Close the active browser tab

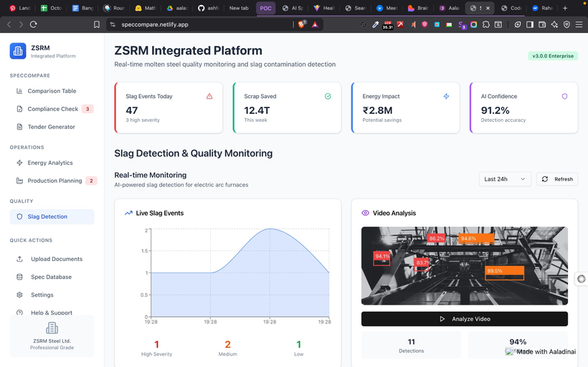pyautogui.click(x=488, y=9)
